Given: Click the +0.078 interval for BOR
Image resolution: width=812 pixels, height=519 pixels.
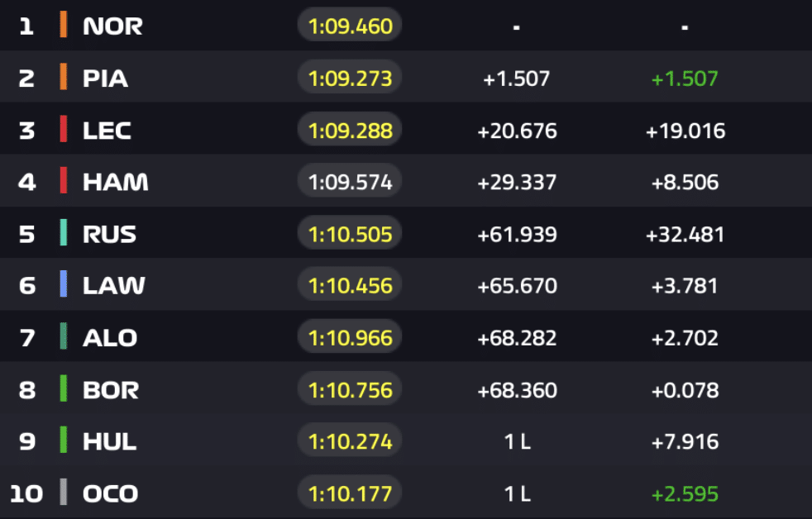Looking at the screenshot, I should pos(685,390).
